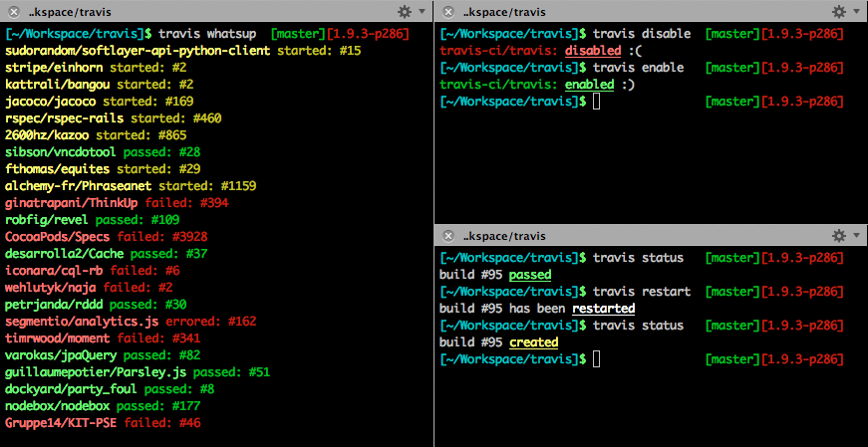Click '2600hz/kazoo' repository text

pyautogui.click(x=47, y=135)
